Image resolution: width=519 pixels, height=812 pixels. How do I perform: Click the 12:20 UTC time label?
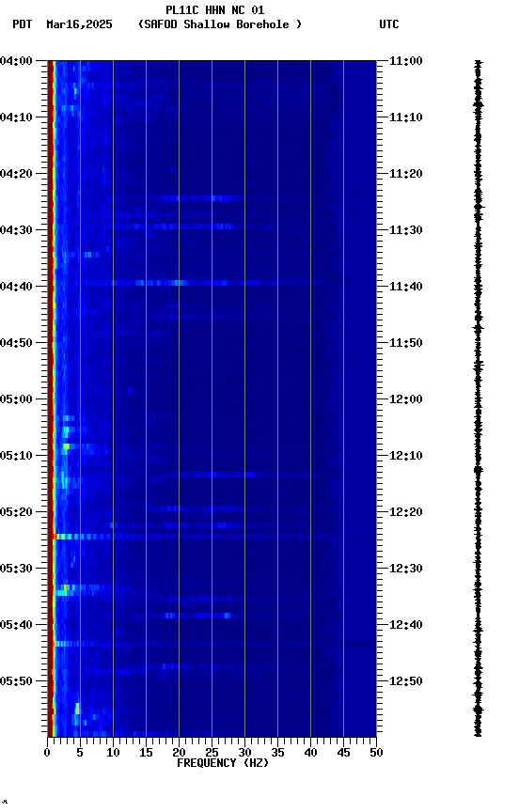click(x=406, y=512)
